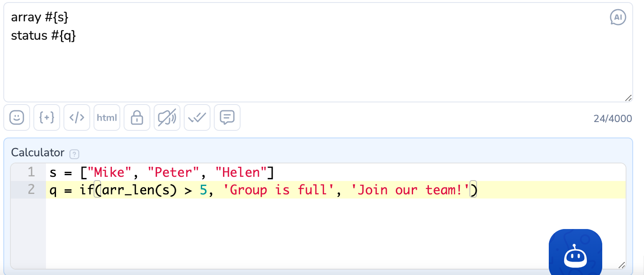Click the speech bubble comment icon
Viewport: 644px width, 275px height.
[227, 117]
